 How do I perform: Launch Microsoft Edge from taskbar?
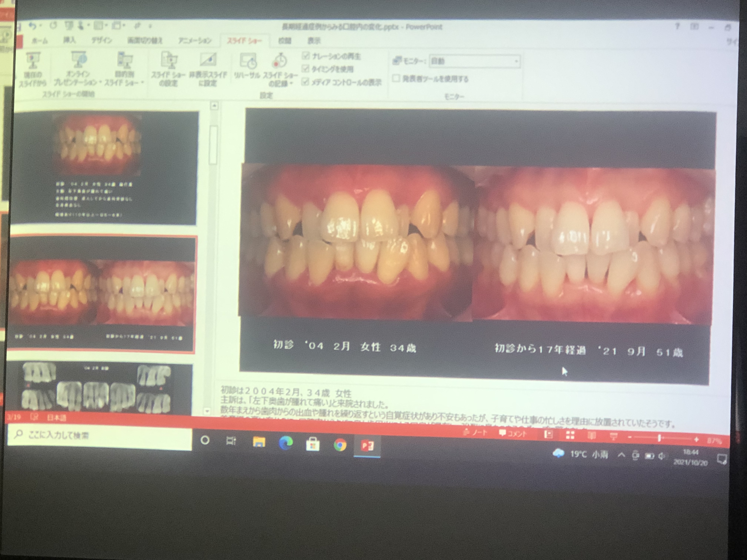pyautogui.click(x=286, y=443)
